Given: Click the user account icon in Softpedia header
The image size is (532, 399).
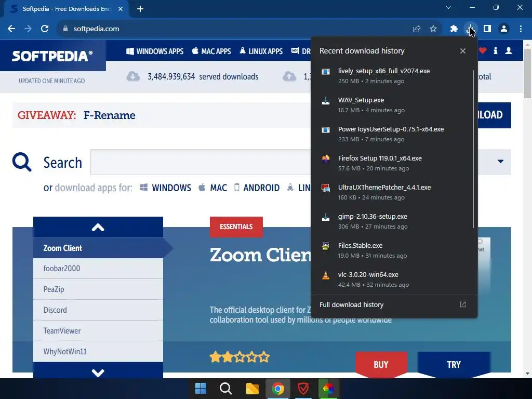Looking at the screenshot, I should [509, 51].
